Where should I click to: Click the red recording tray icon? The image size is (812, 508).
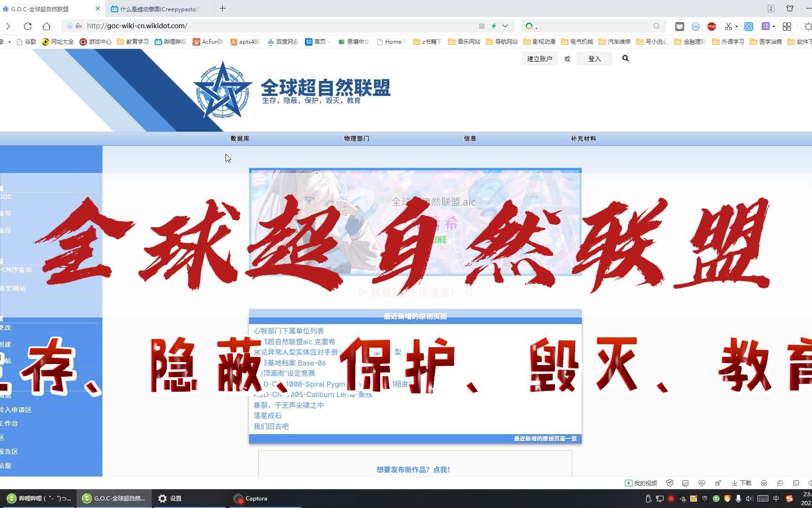coord(671,499)
